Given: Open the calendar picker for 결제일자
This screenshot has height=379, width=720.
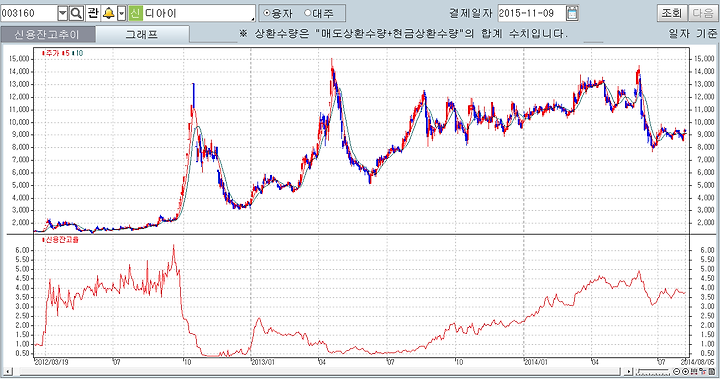Looking at the screenshot, I should 572,13.
